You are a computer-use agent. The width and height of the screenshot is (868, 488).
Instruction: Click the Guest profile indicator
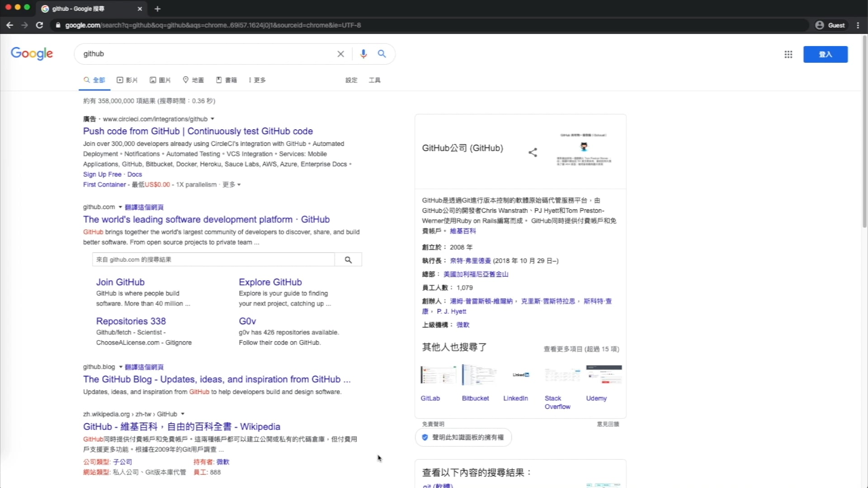point(830,25)
